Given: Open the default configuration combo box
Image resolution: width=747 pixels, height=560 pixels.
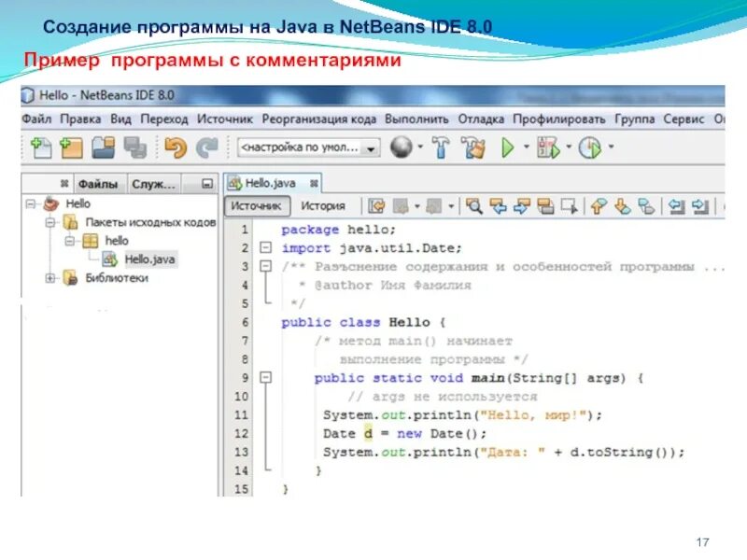Looking at the screenshot, I should [x=309, y=147].
